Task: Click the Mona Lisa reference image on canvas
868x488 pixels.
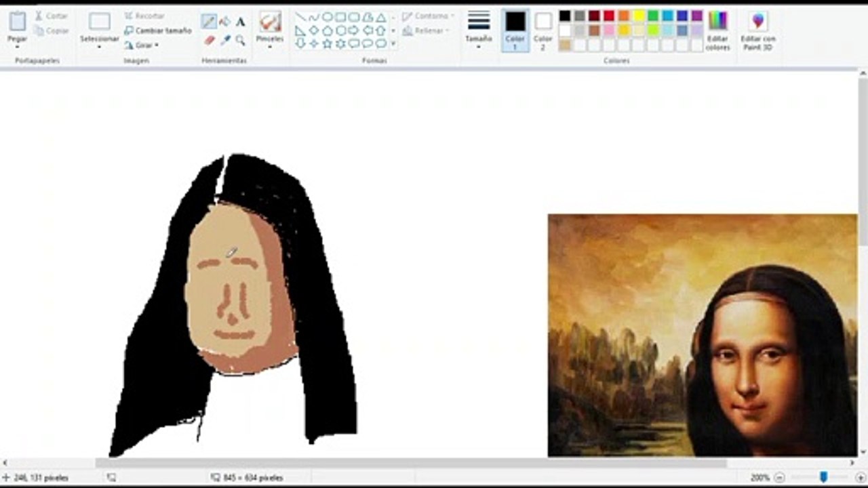Action: pos(703,335)
